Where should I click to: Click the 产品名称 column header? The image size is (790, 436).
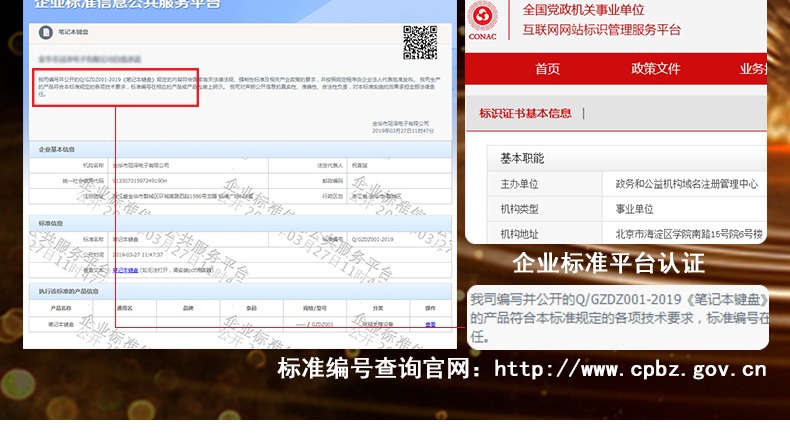(x=61, y=308)
